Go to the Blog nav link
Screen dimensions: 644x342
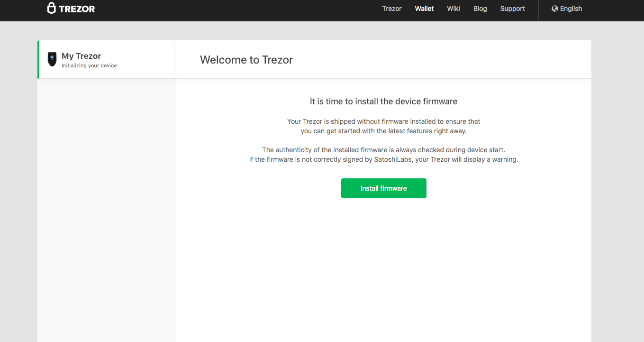(x=480, y=9)
